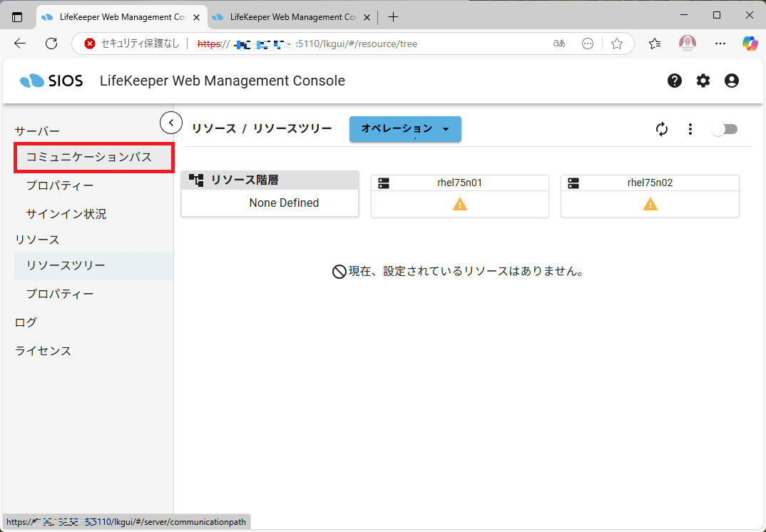Click the browser profile avatar

click(x=688, y=44)
